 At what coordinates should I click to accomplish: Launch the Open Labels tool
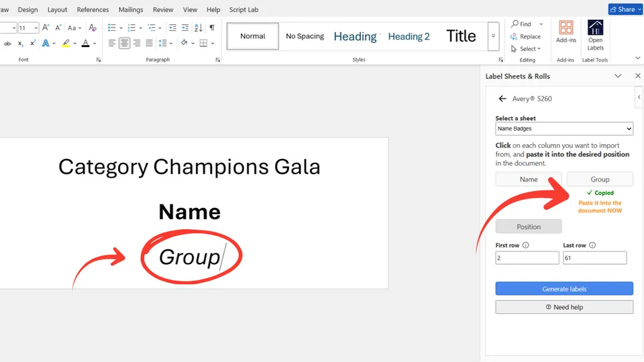pos(595,36)
